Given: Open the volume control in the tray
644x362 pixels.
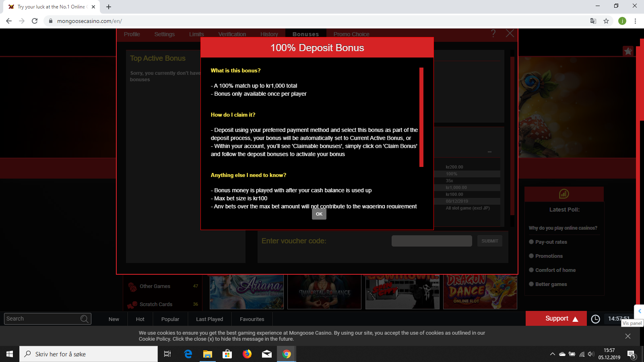Looking at the screenshot, I should [591, 354].
